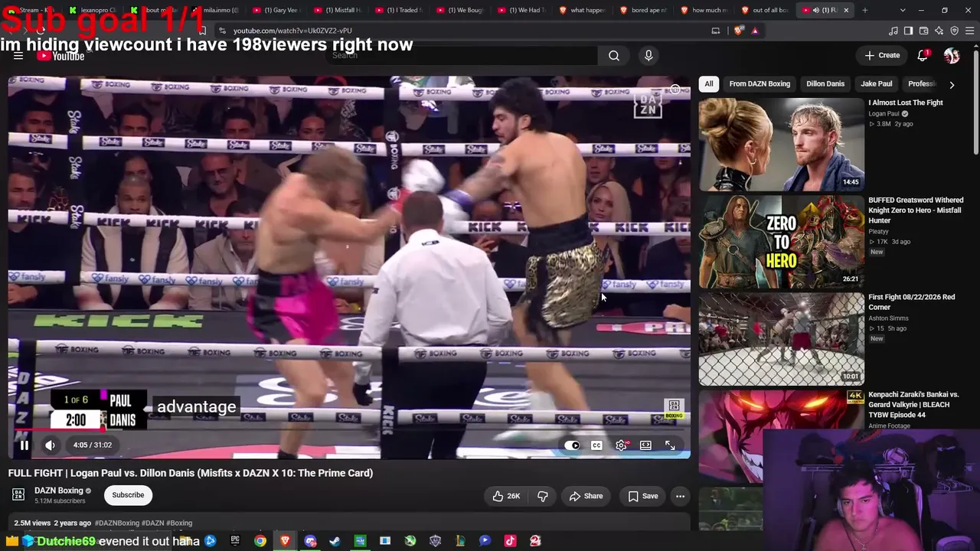Like the video with the thumbs-up button
Screen dimensions: 980x551
pyautogui.click(x=507, y=496)
